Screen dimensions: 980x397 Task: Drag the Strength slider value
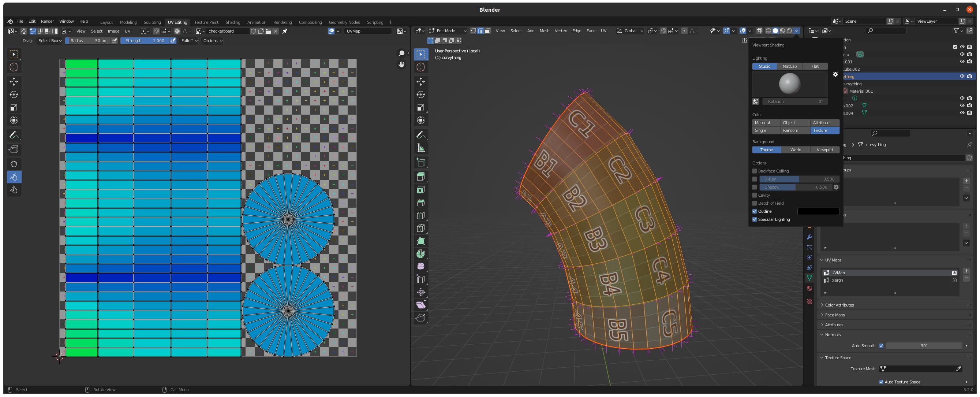[x=143, y=41]
